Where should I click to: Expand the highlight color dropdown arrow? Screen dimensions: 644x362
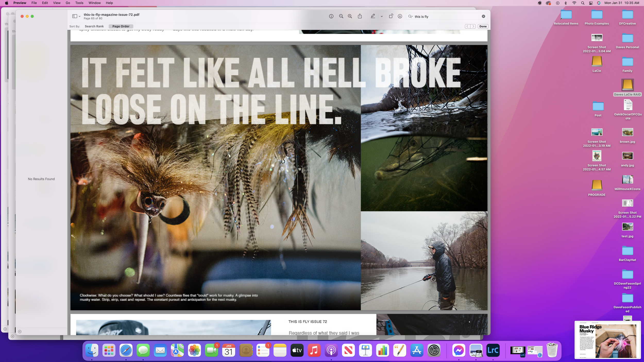click(x=382, y=16)
